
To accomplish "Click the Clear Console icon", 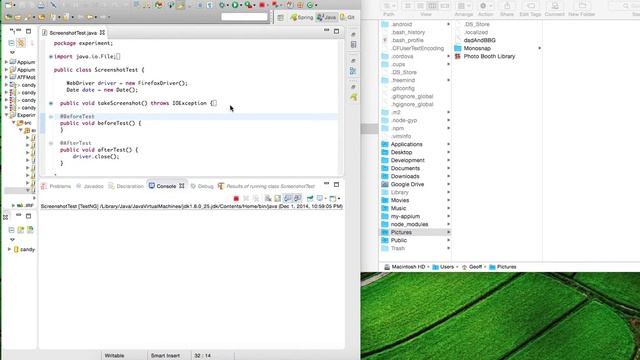I will (x=268, y=198).
